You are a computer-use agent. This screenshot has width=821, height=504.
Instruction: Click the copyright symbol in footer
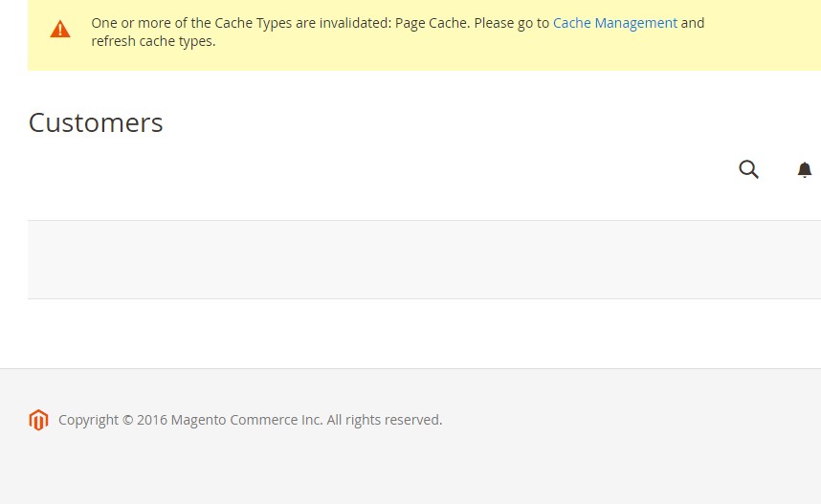[128, 420]
